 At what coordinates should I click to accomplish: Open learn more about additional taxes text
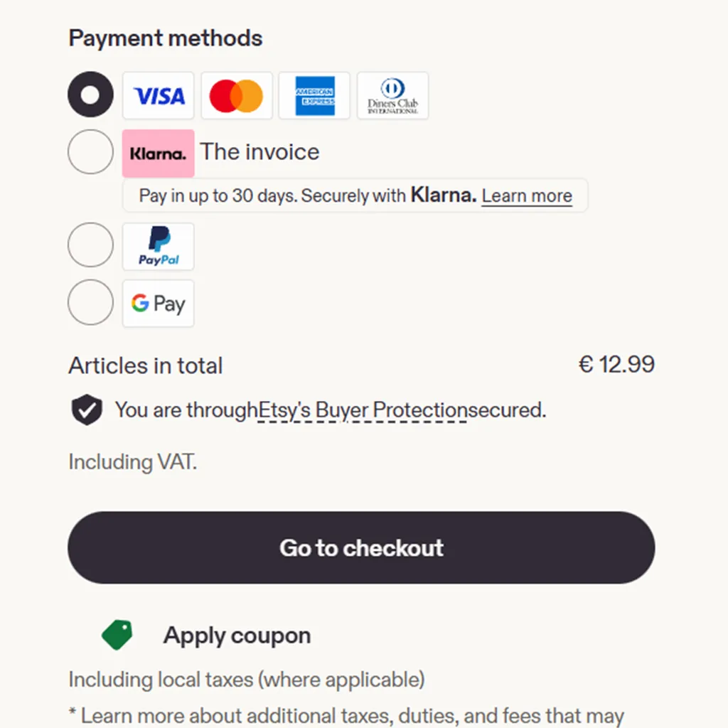pos(346,715)
